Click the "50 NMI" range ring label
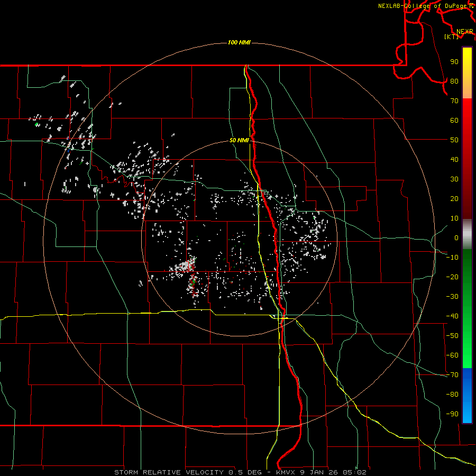476x476 pixels. click(239, 140)
